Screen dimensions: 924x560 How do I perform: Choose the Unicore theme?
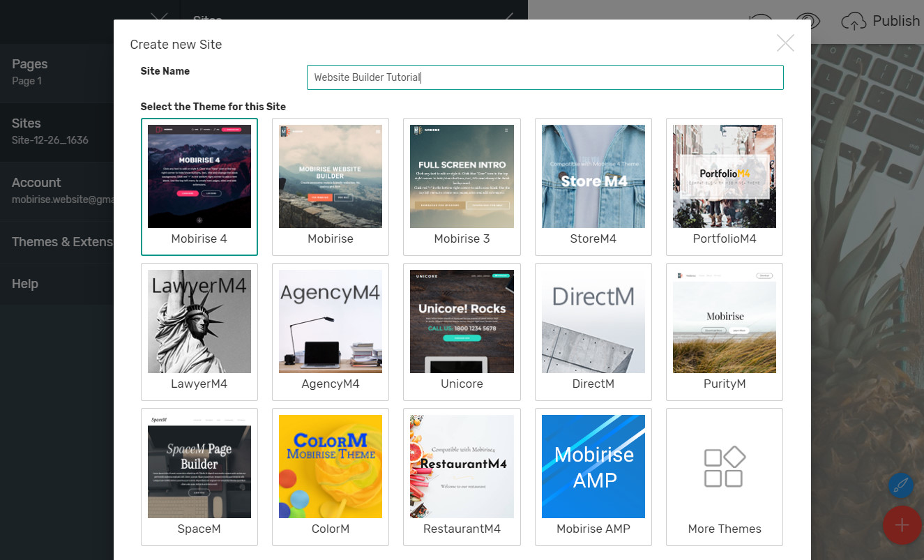462,332
